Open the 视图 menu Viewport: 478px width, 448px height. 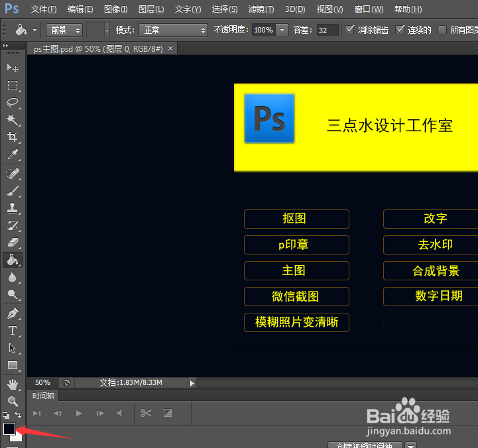330,9
